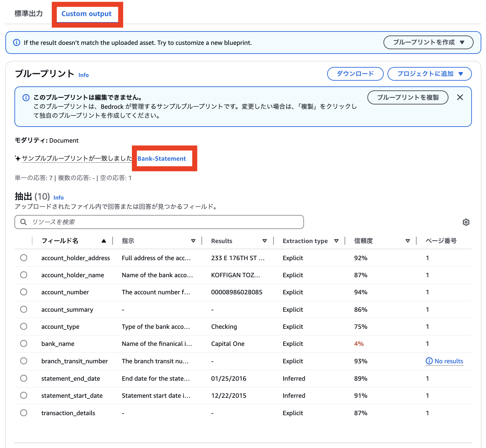Viewport: 486px width, 448px height.
Task: Click the ダウンロード button
Action: tap(355, 74)
